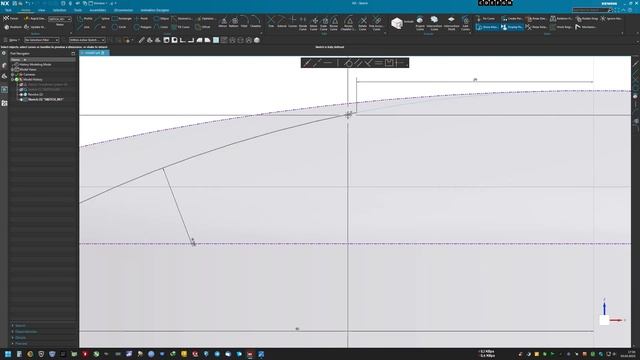Screen dimensions: 640x360
Task: Switch to Tools ribbon tab
Action: (78, 10)
